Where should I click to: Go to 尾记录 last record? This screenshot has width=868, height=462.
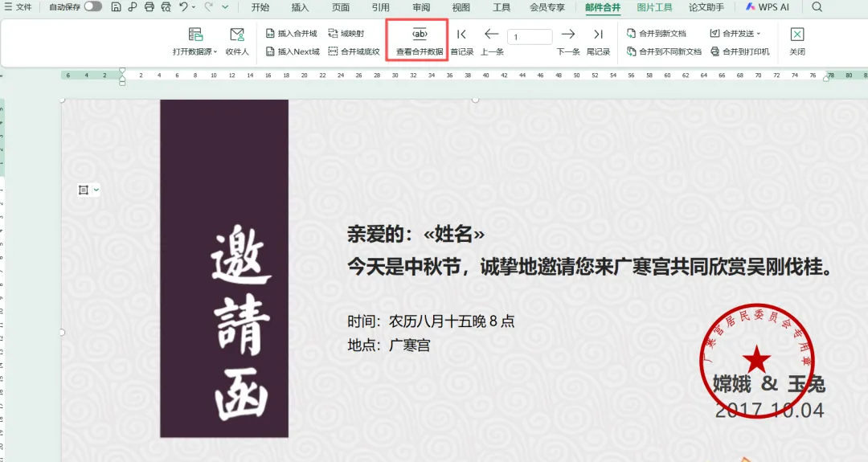[599, 42]
